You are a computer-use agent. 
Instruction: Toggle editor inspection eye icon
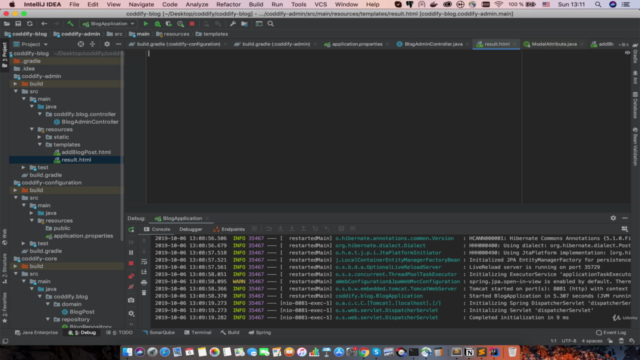pos(627,53)
